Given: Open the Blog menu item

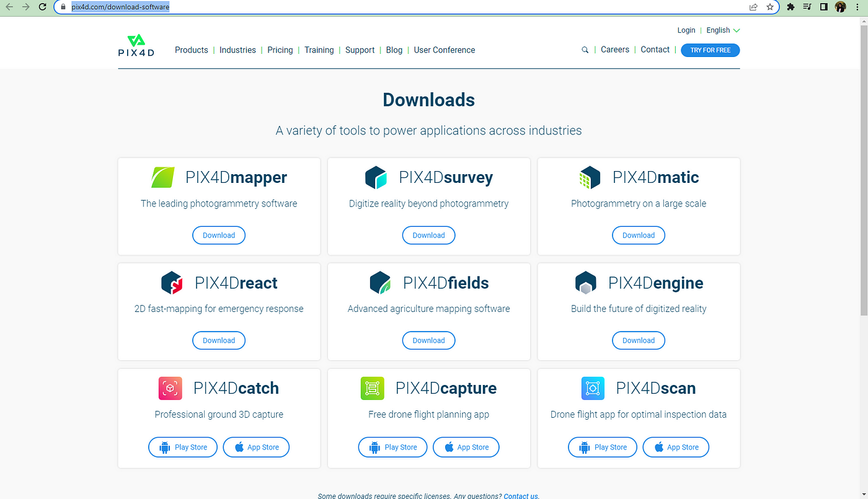Looking at the screenshot, I should coord(394,50).
